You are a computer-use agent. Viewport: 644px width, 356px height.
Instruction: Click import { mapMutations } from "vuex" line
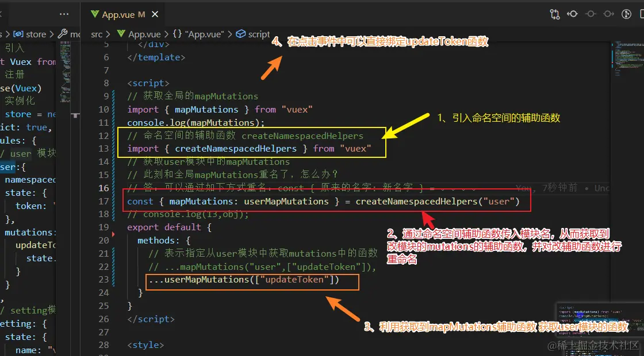pos(220,110)
